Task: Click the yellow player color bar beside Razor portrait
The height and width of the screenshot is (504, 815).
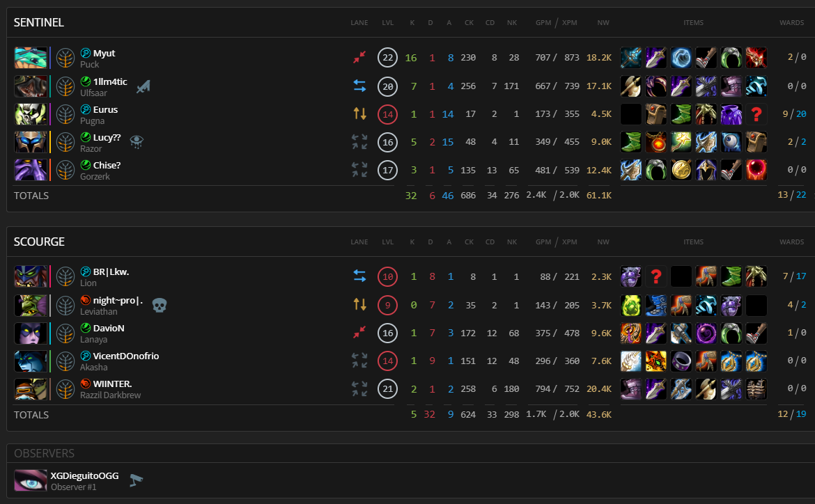Action: [x=50, y=142]
